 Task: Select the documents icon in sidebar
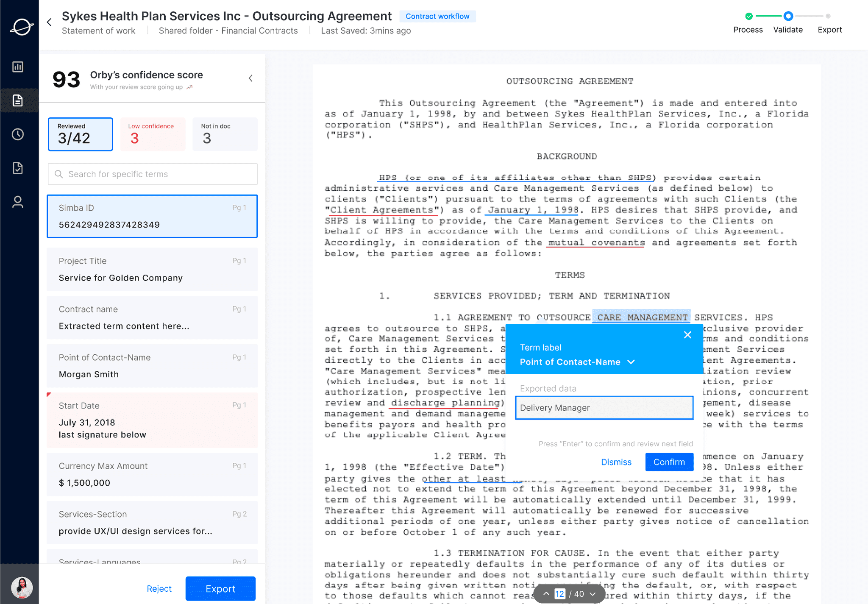pyautogui.click(x=18, y=100)
